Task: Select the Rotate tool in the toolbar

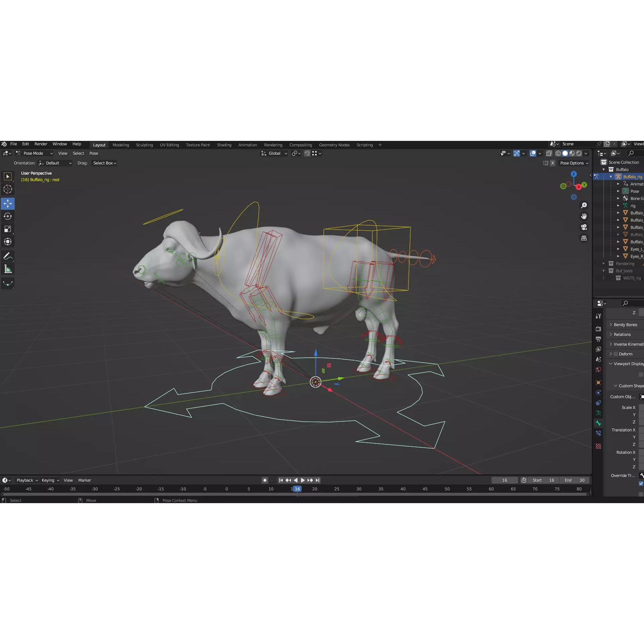Action: coord(8,216)
